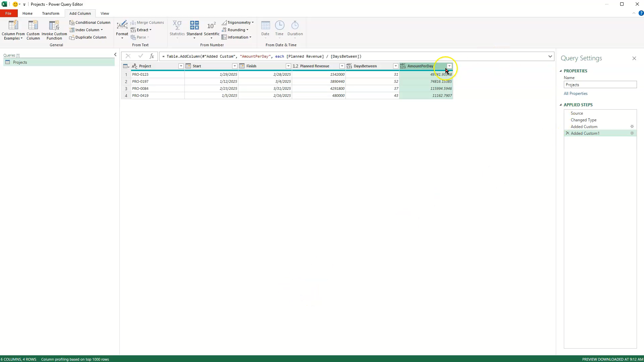Click the Scientific notation icon
Screen dimensions: 644x362
[211, 30]
